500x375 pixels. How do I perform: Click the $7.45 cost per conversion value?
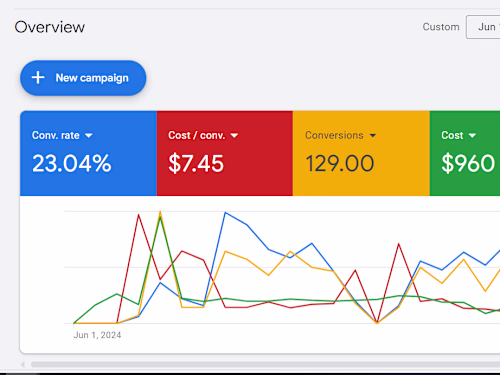click(x=196, y=164)
